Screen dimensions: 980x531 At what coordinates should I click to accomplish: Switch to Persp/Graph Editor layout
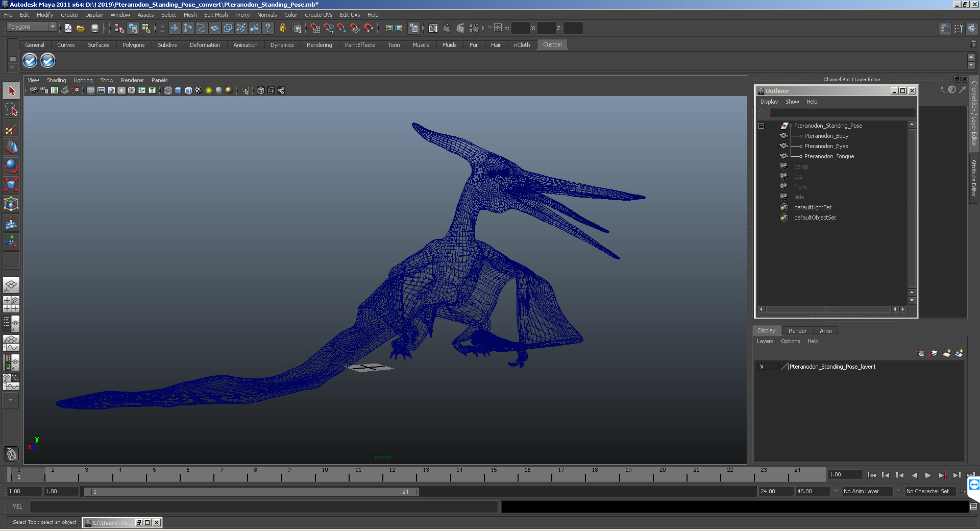[x=11, y=343]
